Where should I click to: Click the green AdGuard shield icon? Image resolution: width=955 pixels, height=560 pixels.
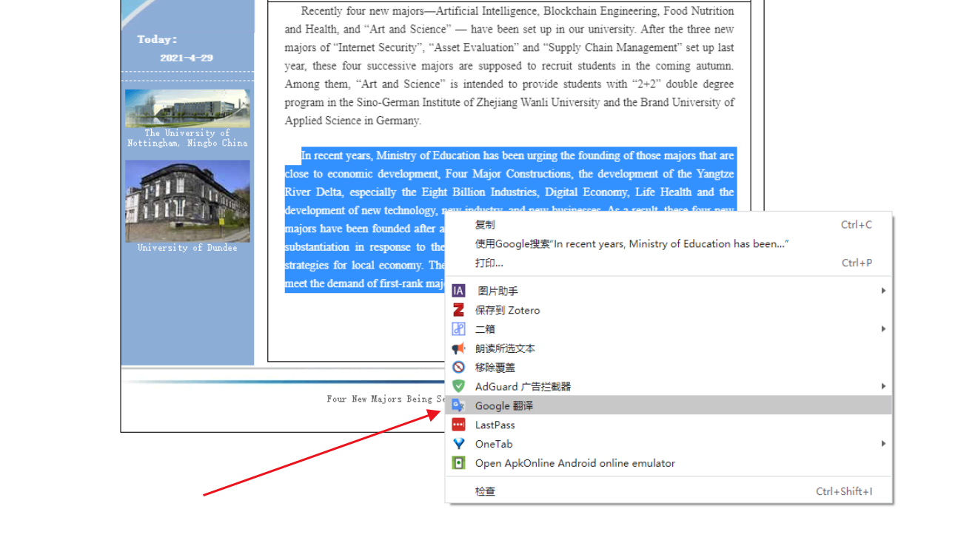[x=458, y=386]
